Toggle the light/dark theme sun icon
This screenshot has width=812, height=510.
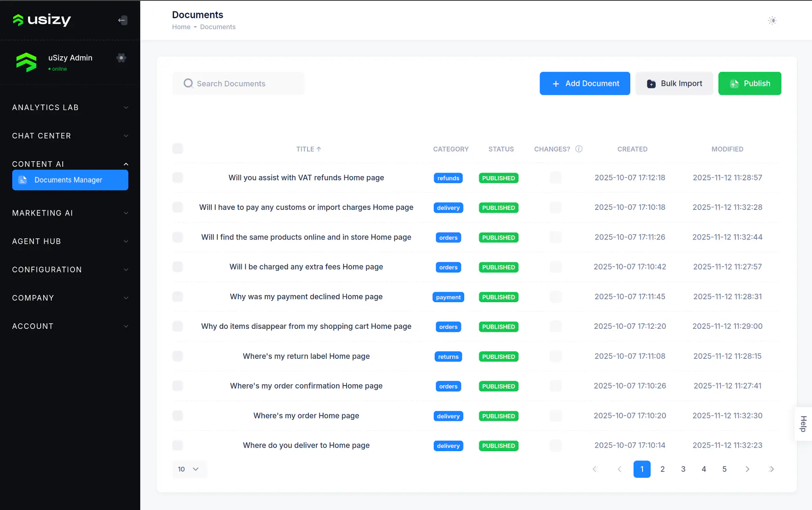pos(772,20)
